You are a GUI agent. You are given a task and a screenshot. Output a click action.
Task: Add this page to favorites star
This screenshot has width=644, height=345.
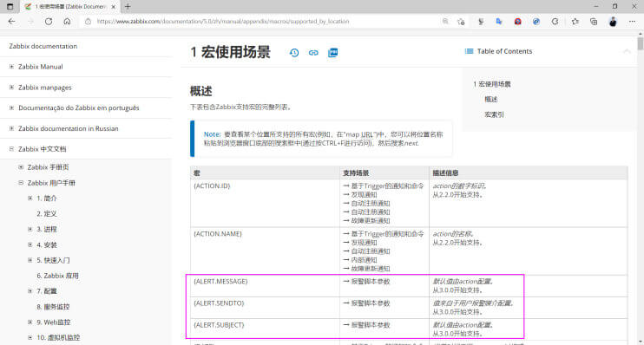point(461,22)
